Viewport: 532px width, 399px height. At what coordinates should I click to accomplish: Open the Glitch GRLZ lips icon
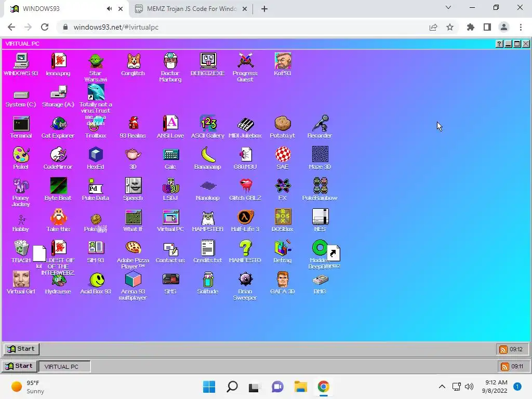[x=245, y=185]
